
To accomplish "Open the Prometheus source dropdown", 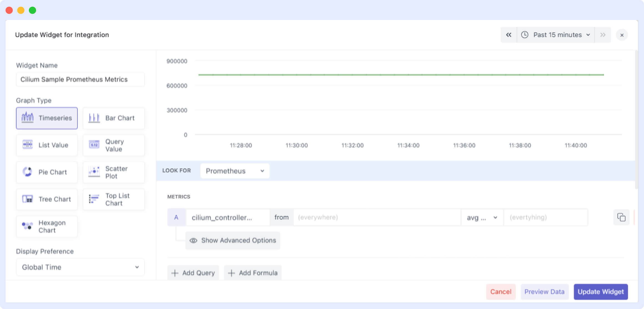I will click(x=234, y=171).
